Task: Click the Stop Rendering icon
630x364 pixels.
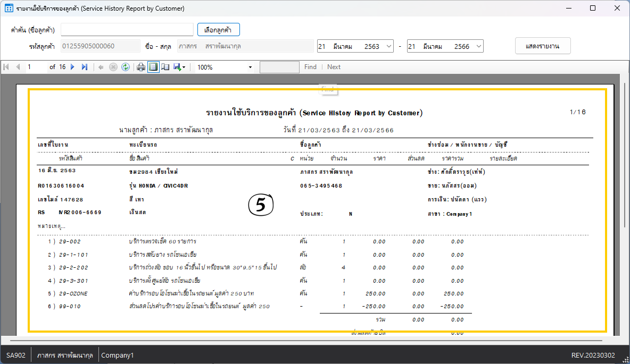Action: [x=113, y=67]
